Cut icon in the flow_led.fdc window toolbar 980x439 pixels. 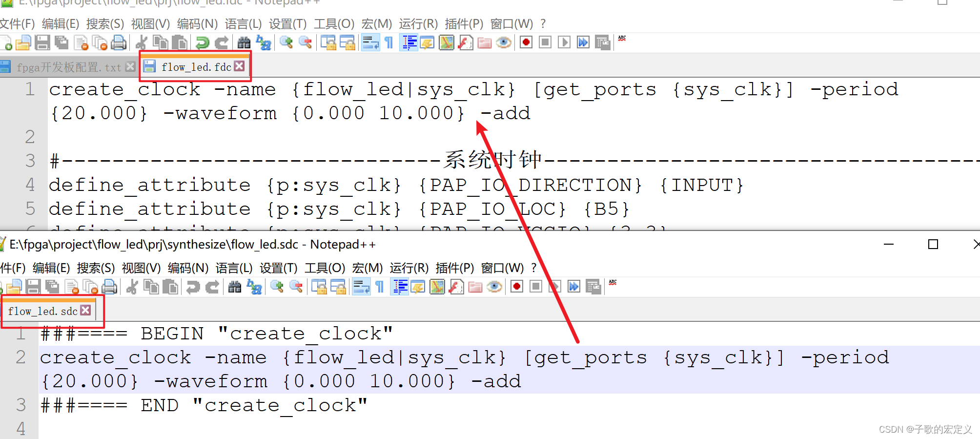tap(142, 43)
